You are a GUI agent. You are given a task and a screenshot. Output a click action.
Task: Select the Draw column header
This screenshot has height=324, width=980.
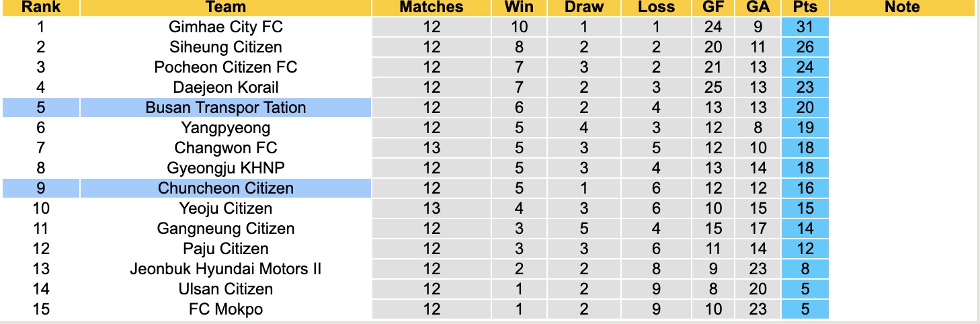(x=584, y=7)
